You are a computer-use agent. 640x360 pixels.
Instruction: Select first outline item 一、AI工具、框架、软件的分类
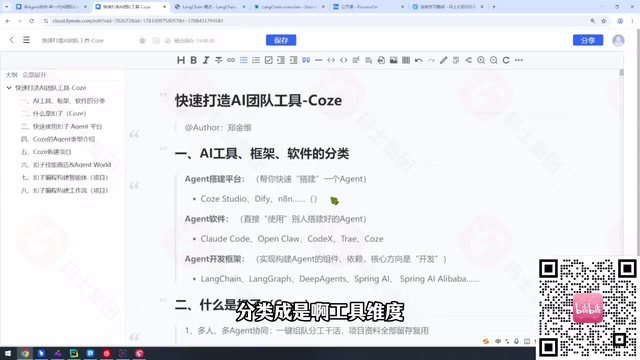tap(63, 101)
